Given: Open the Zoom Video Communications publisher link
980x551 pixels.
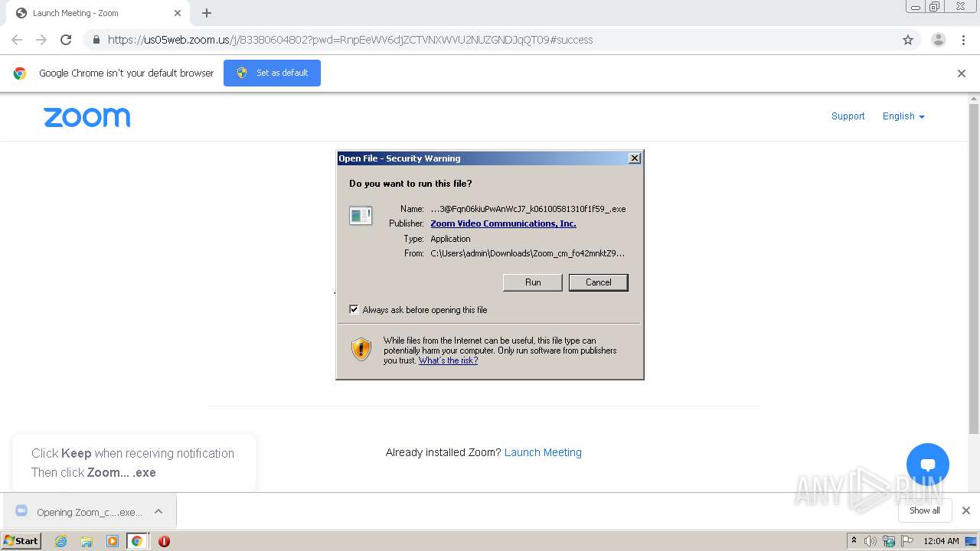Looking at the screenshot, I should 503,223.
